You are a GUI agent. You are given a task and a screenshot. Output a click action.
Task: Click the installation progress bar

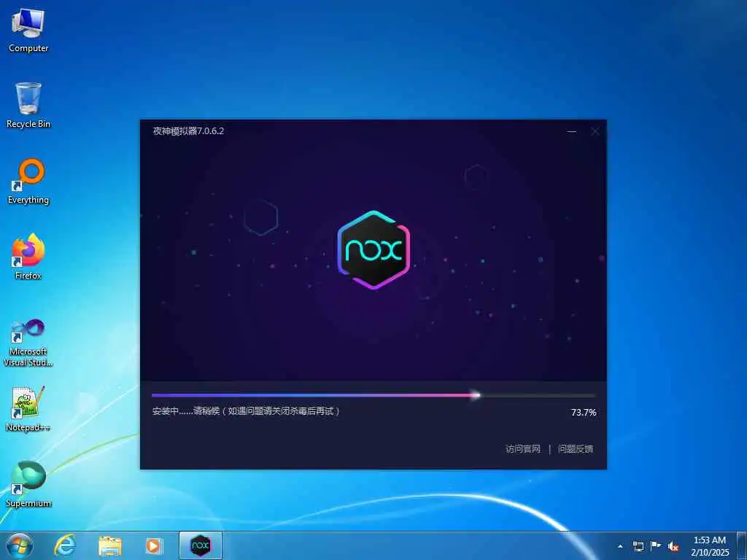pos(373,395)
